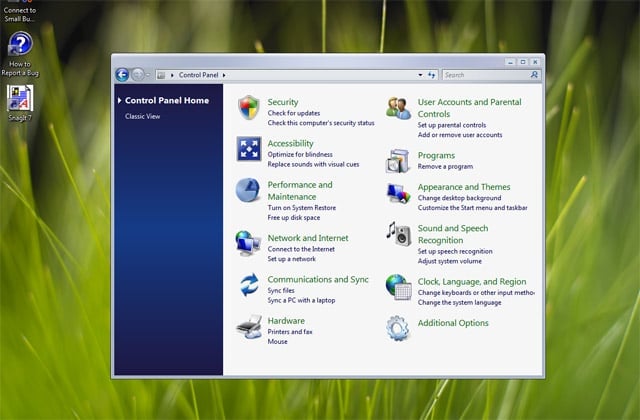Open the Hardware category heading

(286, 321)
